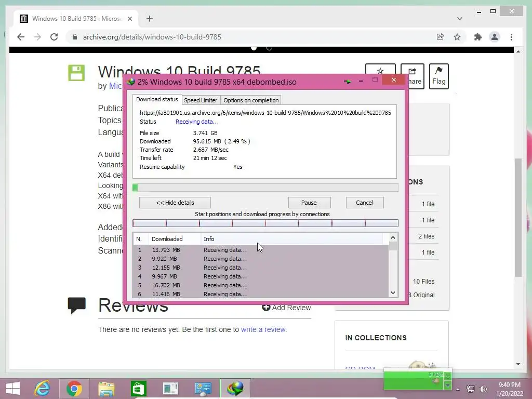This screenshot has width=532, height=399.
Task: Click the taskbar clock showing 9:40 PM
Action: tap(509, 389)
